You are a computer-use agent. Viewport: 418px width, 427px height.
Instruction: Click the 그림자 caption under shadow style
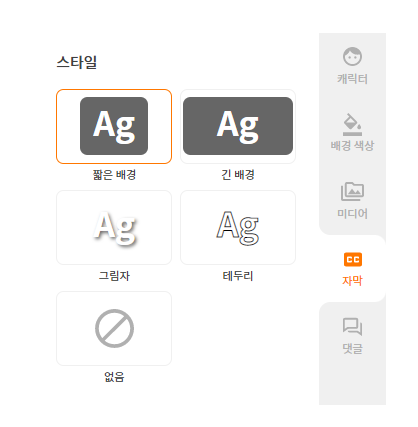pyautogui.click(x=114, y=276)
